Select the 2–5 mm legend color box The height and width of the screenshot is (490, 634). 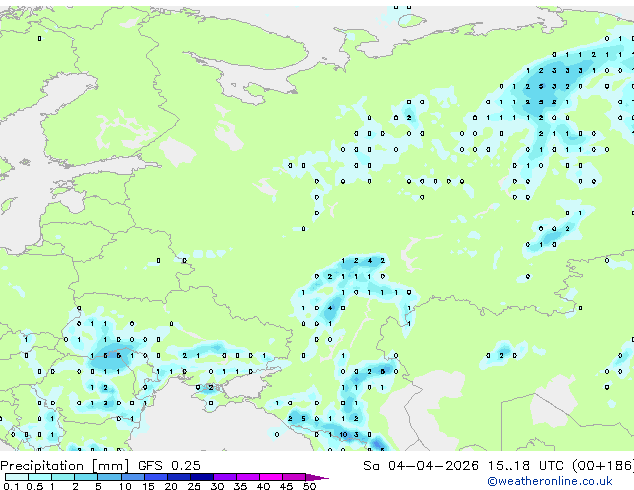tap(86, 477)
